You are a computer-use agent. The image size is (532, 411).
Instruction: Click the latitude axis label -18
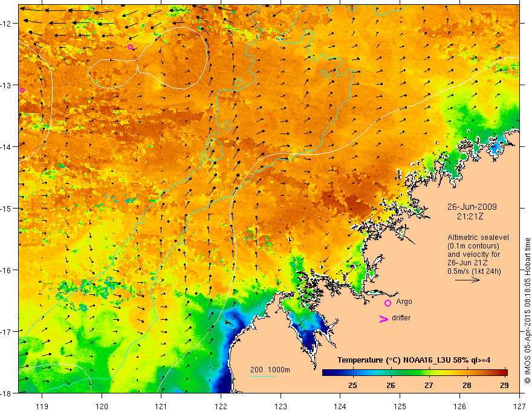tap(6, 393)
